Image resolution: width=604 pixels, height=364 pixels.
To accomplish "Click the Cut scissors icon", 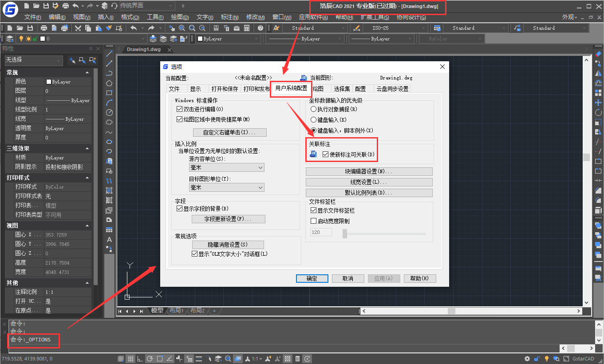I will point(78,28).
